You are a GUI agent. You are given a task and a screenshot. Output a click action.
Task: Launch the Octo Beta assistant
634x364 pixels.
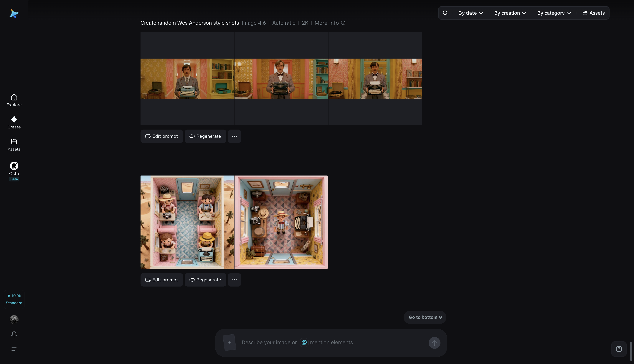pos(14,171)
